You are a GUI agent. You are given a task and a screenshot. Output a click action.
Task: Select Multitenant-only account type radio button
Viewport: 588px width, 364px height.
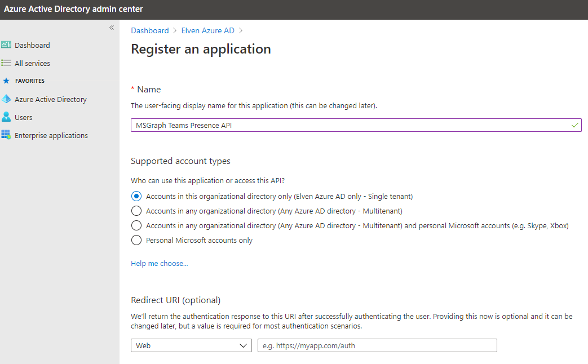point(136,211)
